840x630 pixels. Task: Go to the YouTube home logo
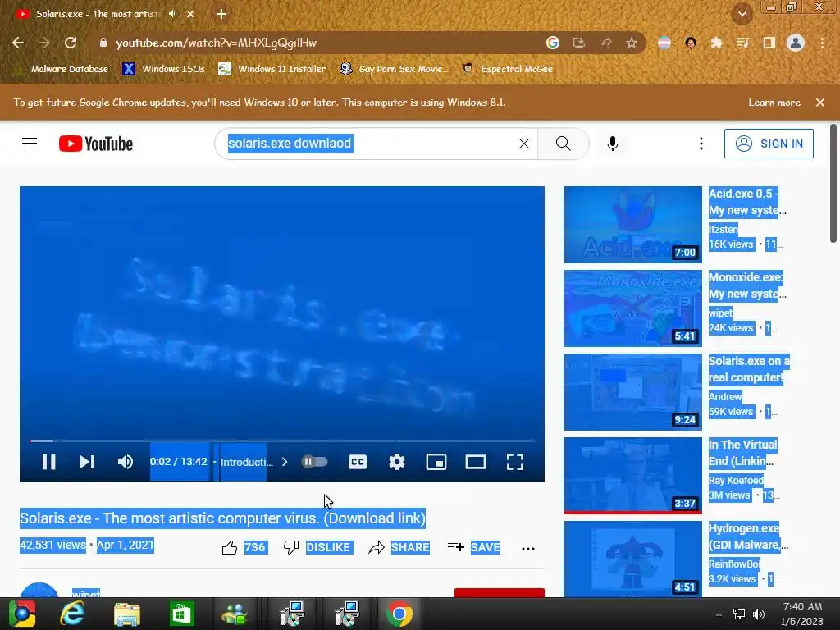pos(96,144)
